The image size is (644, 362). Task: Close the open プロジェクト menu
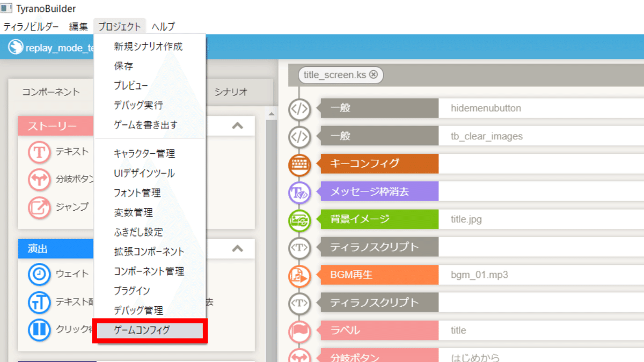coord(119,26)
